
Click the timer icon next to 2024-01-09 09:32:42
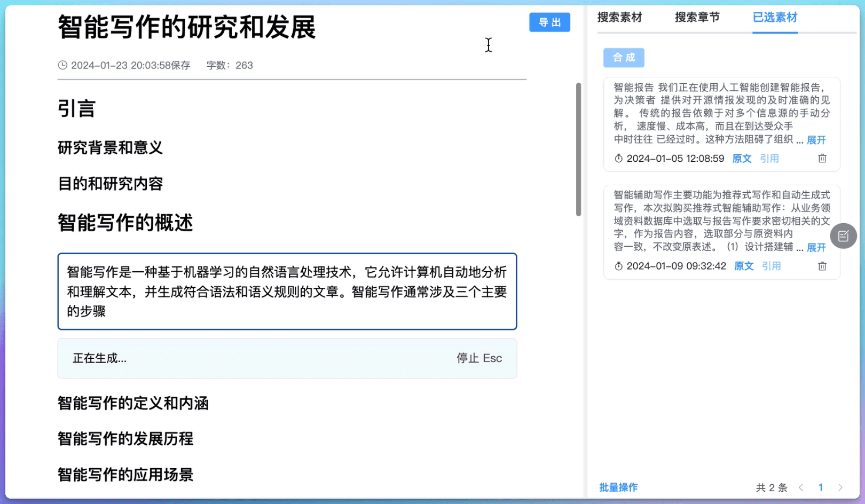click(618, 266)
